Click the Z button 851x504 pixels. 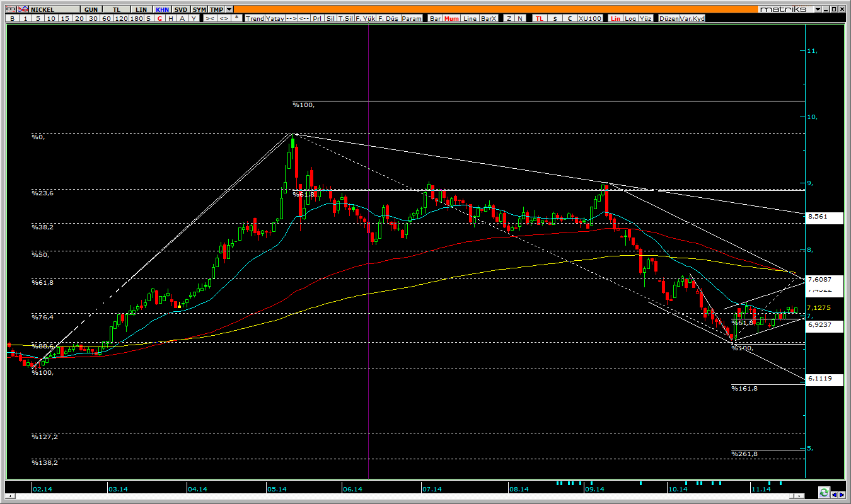509,18
